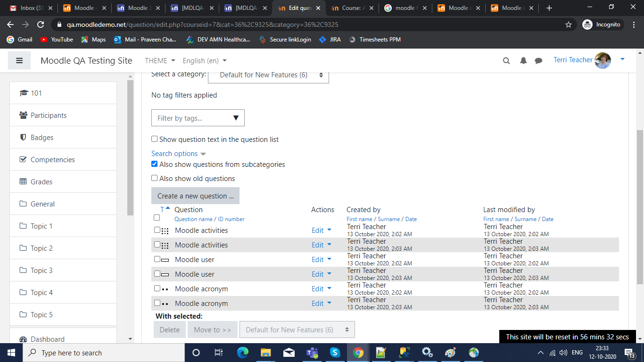Select the first Moodle user question checkbox
This screenshot has width=644, height=362.
(x=157, y=259)
